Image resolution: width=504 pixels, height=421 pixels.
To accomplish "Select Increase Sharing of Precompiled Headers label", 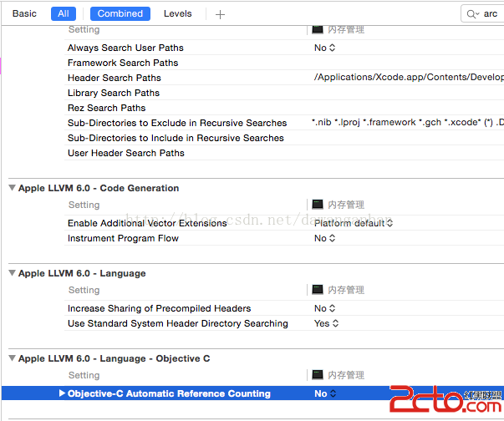I will (159, 308).
